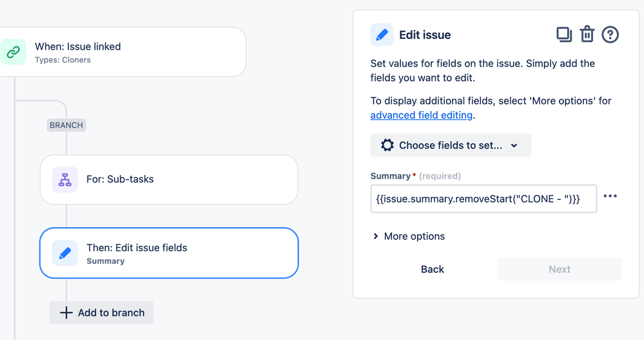Click the blue pencil icon in rule step
644x340 pixels.
pos(65,253)
